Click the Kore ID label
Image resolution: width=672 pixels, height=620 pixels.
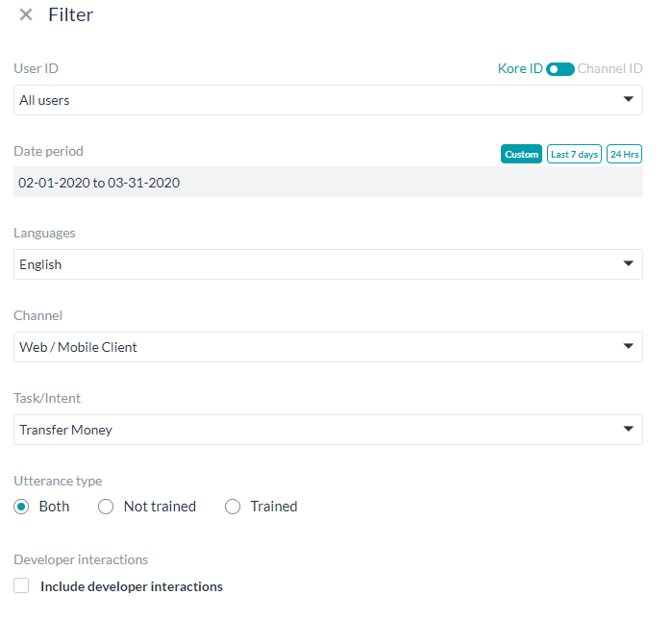point(519,69)
